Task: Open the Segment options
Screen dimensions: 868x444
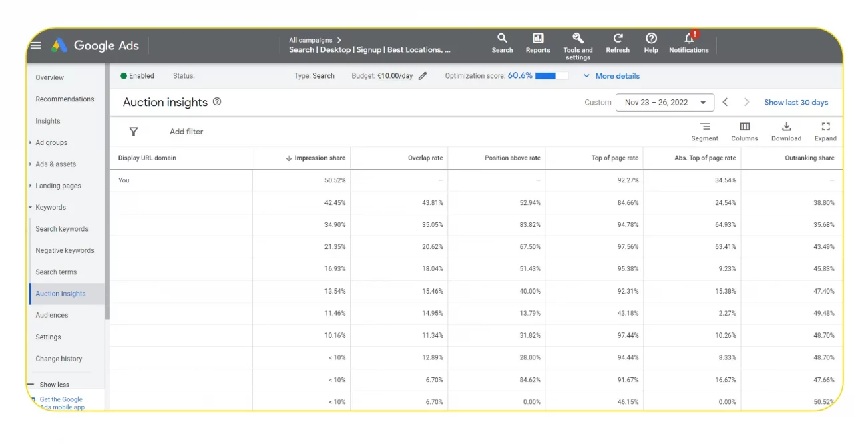Action: click(705, 132)
